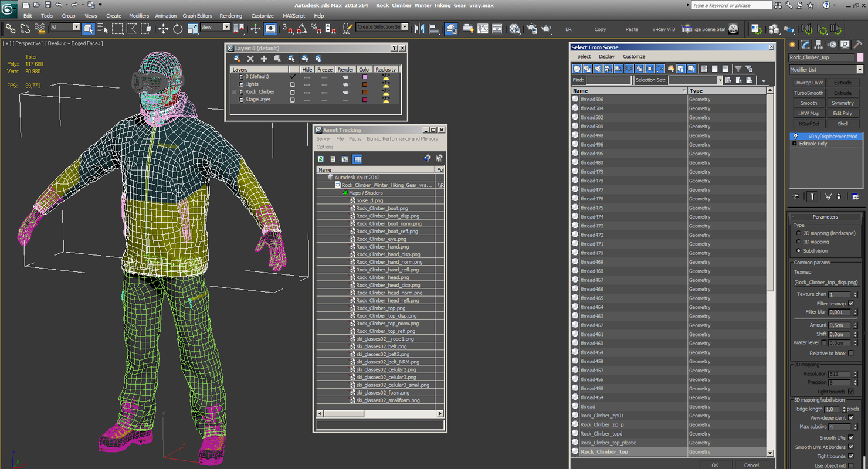Switch to the Utilities hammer panel
Screen dimensions: 868x469
point(858,45)
